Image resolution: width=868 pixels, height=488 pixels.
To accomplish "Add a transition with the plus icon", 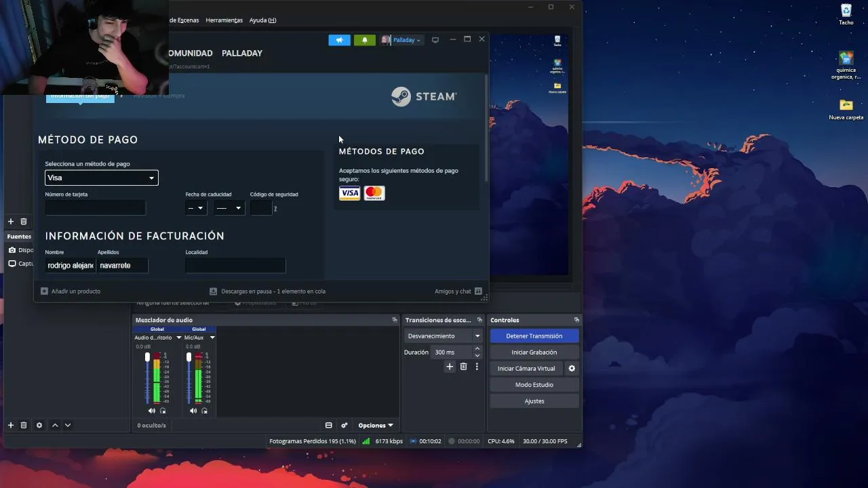I will click(449, 367).
